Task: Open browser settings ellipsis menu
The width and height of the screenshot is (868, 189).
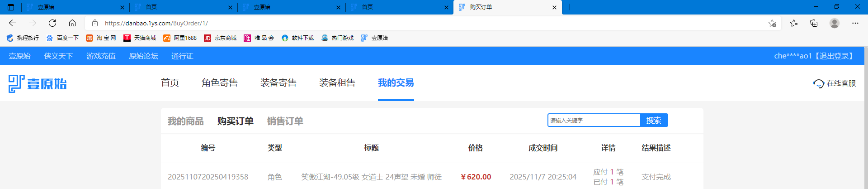Action: (855, 23)
